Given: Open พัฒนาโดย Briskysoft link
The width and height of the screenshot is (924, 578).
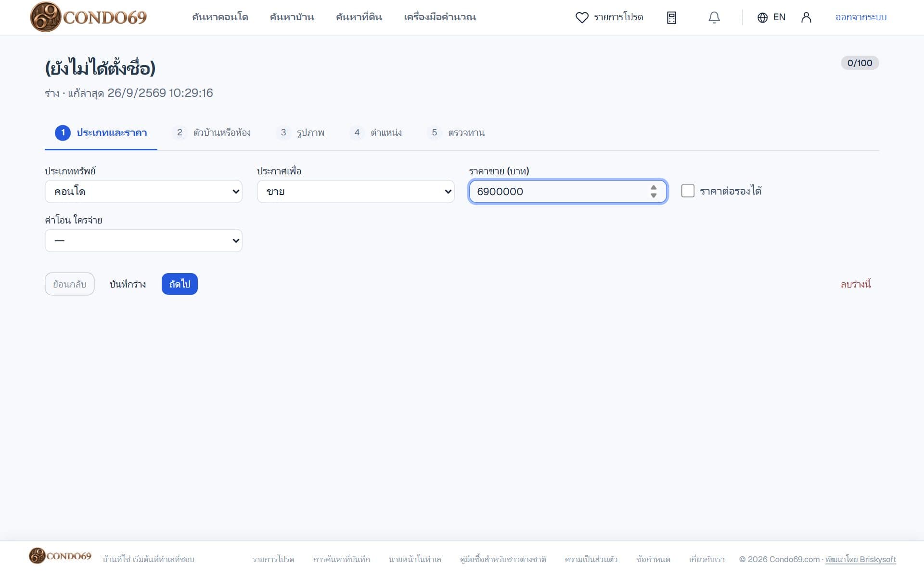Looking at the screenshot, I should click(x=860, y=559).
